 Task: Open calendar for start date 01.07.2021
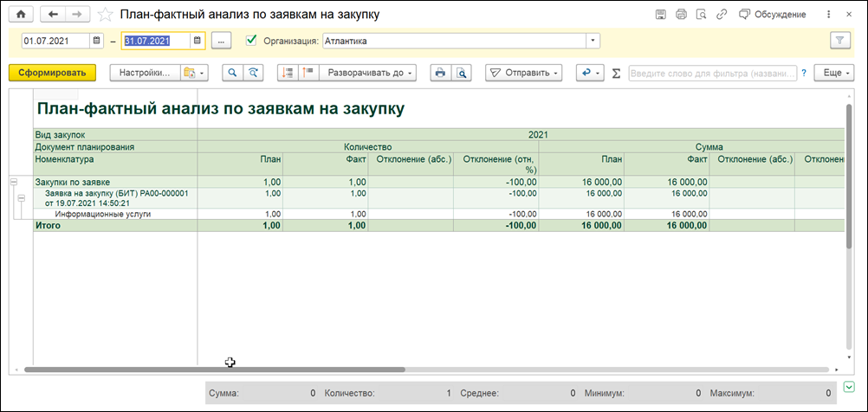point(97,41)
